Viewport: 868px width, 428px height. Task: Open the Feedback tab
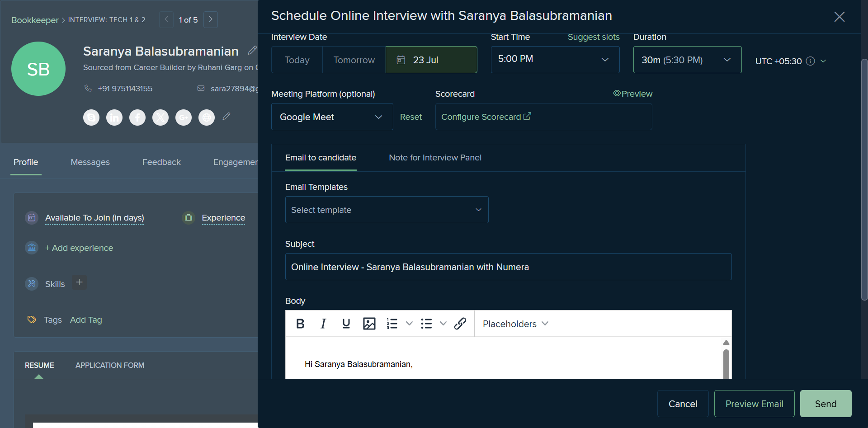click(161, 162)
